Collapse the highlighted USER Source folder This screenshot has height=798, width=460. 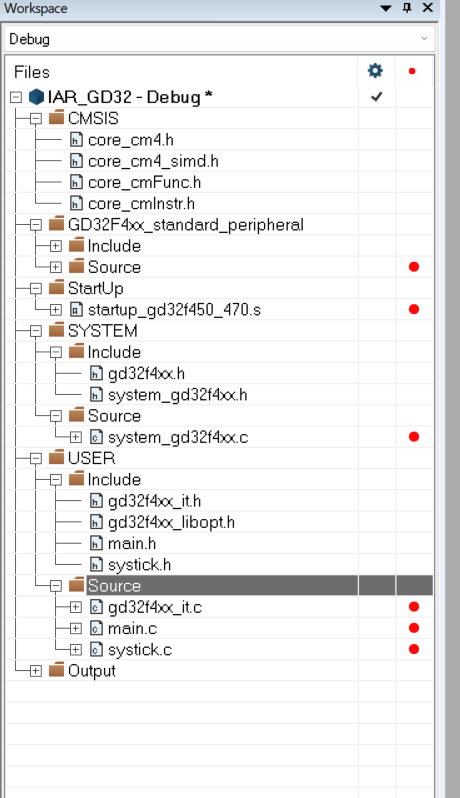[56, 586]
